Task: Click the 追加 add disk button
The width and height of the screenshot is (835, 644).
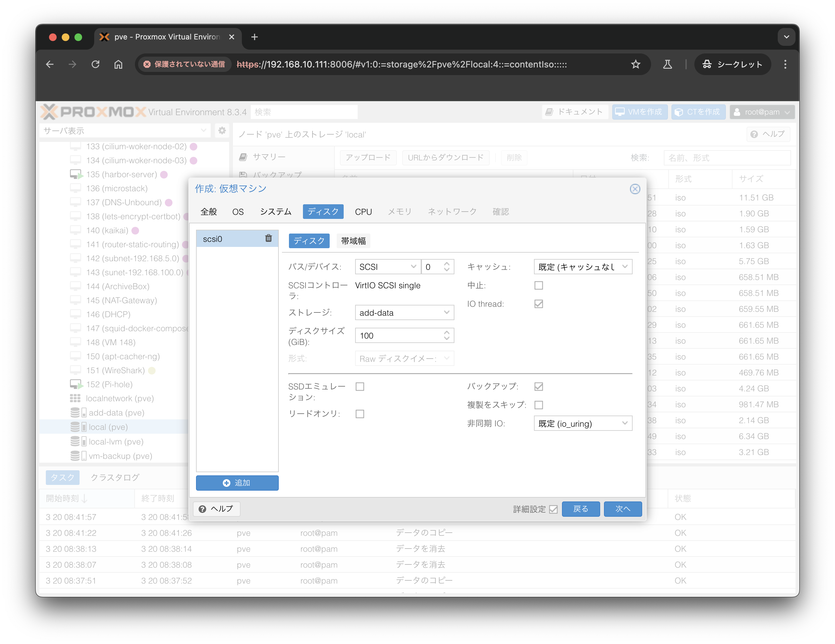Action: click(237, 483)
